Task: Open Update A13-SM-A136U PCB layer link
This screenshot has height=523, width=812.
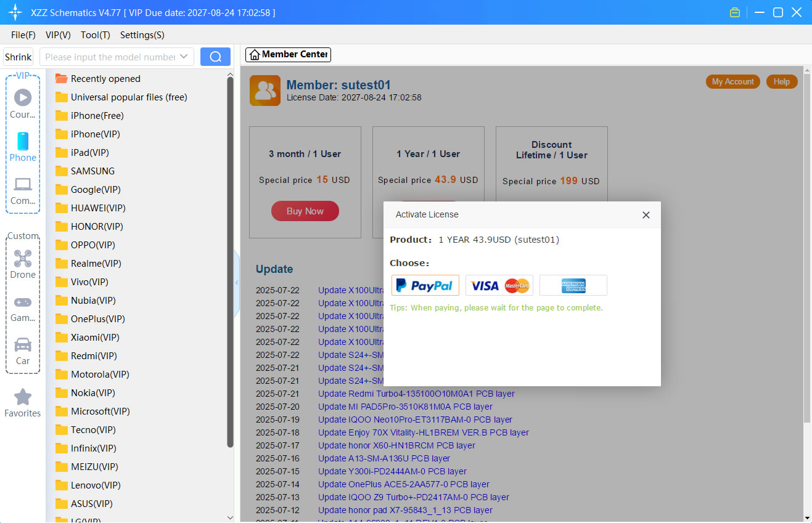Action: pos(384,458)
